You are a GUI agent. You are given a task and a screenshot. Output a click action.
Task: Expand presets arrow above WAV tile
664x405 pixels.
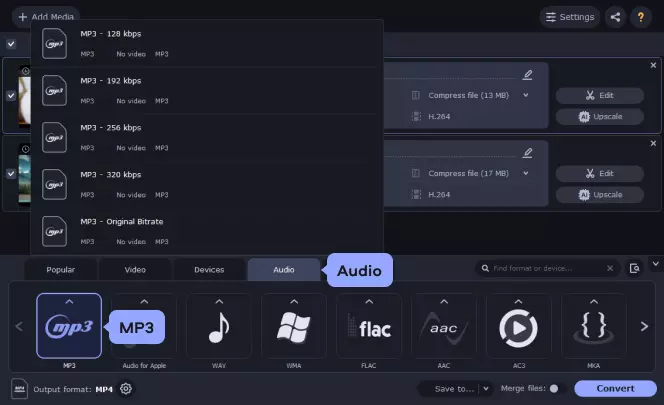click(219, 302)
